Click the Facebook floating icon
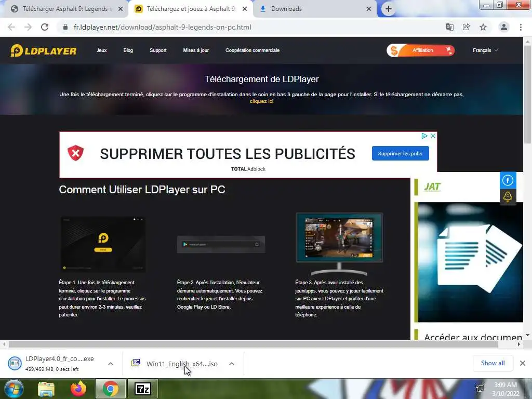This screenshot has height=399, width=532. (x=508, y=180)
